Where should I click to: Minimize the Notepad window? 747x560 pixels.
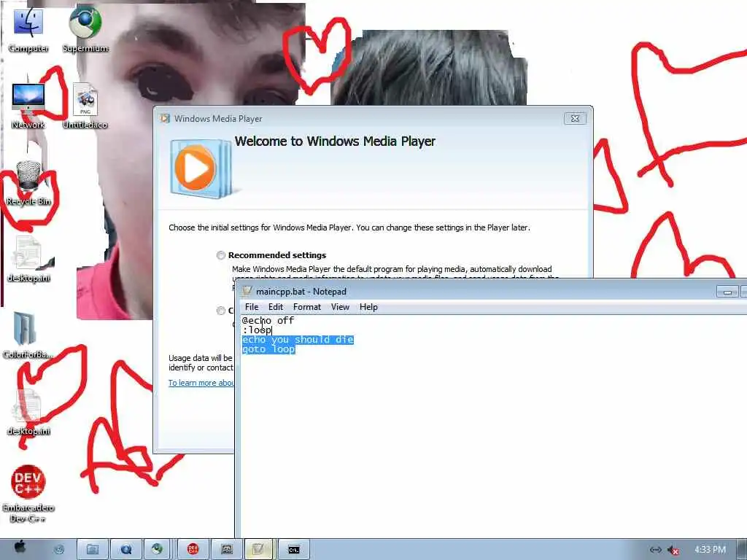click(x=727, y=292)
